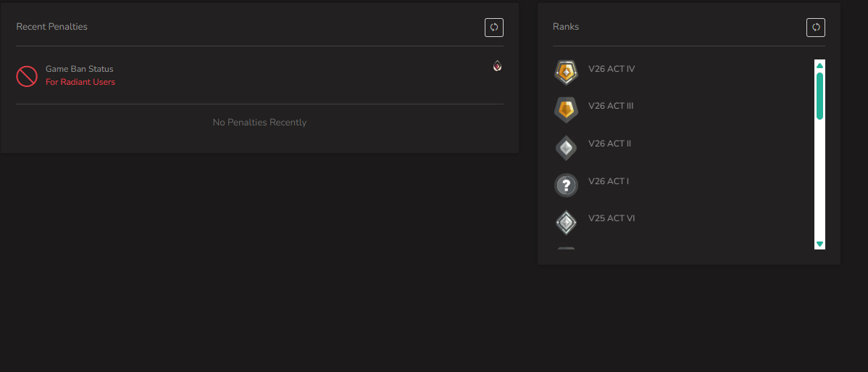Click the scrollbar down arrow in Ranks
The image size is (868, 372).
(820, 244)
